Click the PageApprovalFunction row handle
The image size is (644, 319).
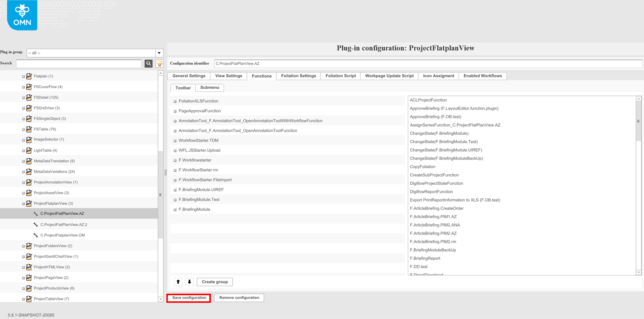click(175, 111)
